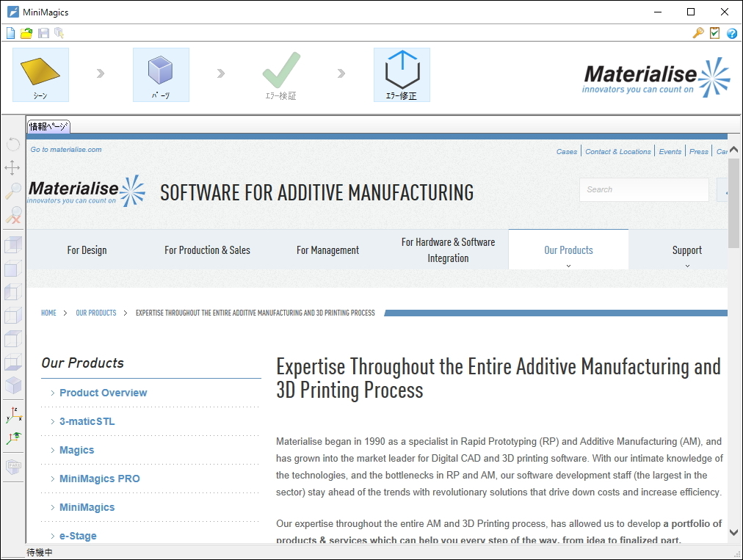
Task: Expand the Support dropdown menu
Action: pyautogui.click(x=687, y=250)
